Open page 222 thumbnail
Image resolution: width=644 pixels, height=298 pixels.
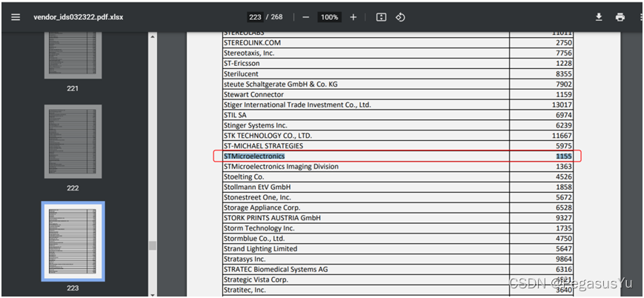pyautogui.click(x=73, y=142)
